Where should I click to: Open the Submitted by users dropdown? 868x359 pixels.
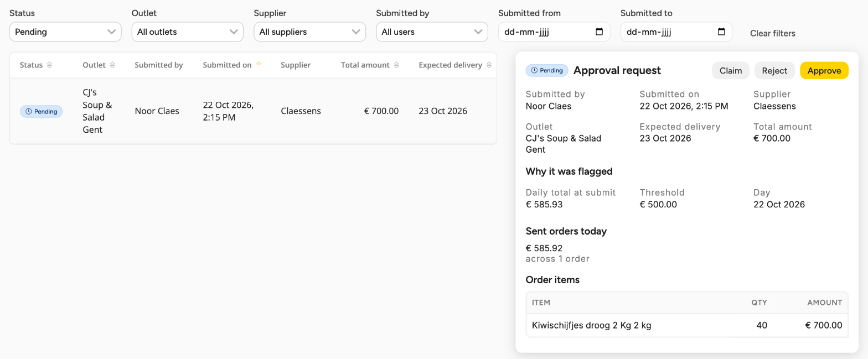tap(432, 32)
